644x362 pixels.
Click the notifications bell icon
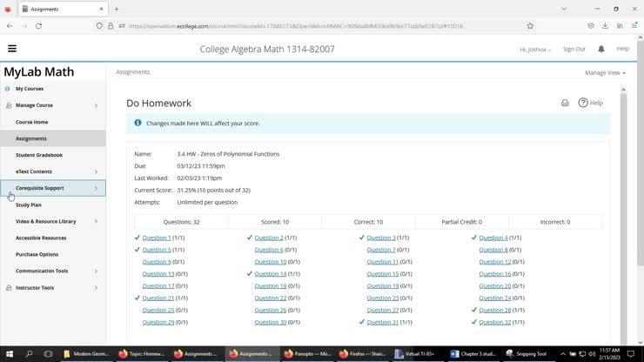click(600, 49)
